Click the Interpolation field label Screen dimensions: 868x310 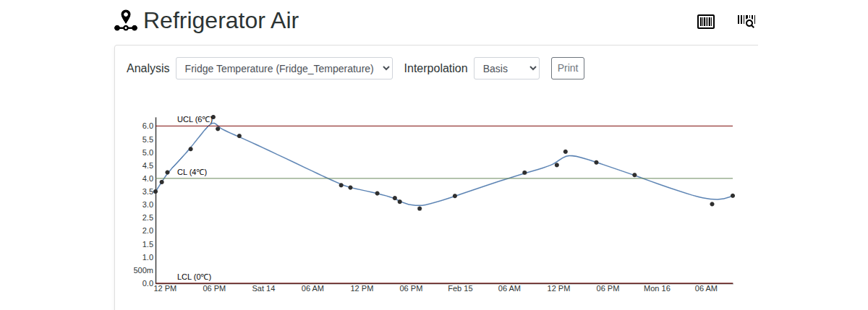(435, 69)
